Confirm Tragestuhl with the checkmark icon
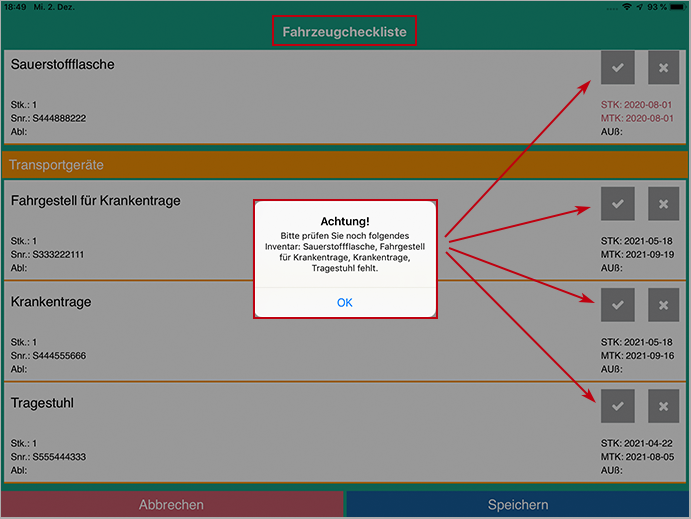 (x=617, y=406)
